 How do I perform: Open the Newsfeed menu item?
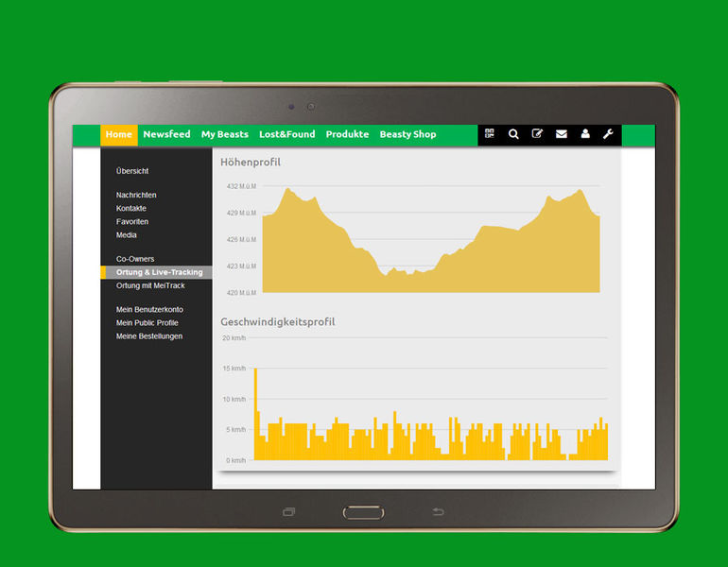click(166, 134)
